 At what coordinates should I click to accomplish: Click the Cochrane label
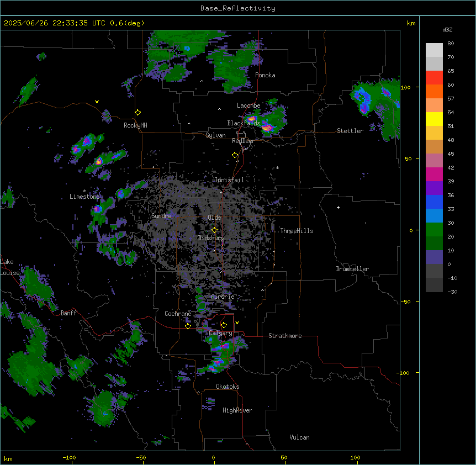click(178, 314)
